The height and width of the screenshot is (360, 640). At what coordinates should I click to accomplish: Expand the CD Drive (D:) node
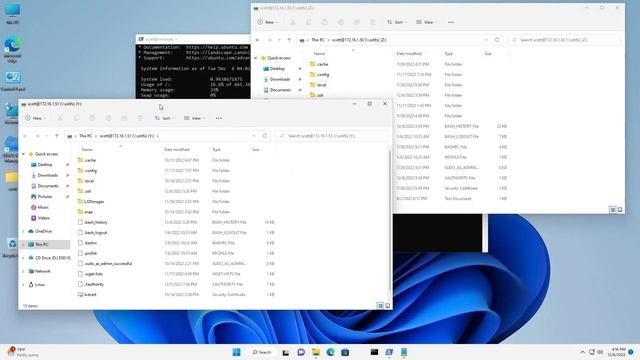click(x=24, y=258)
